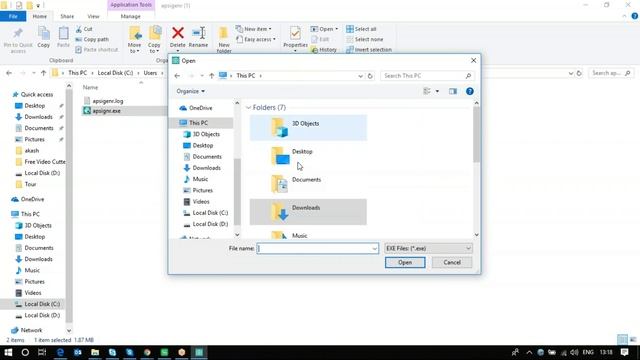The width and height of the screenshot is (640, 360).
Task: Click the Open button in dialog
Action: [405, 262]
